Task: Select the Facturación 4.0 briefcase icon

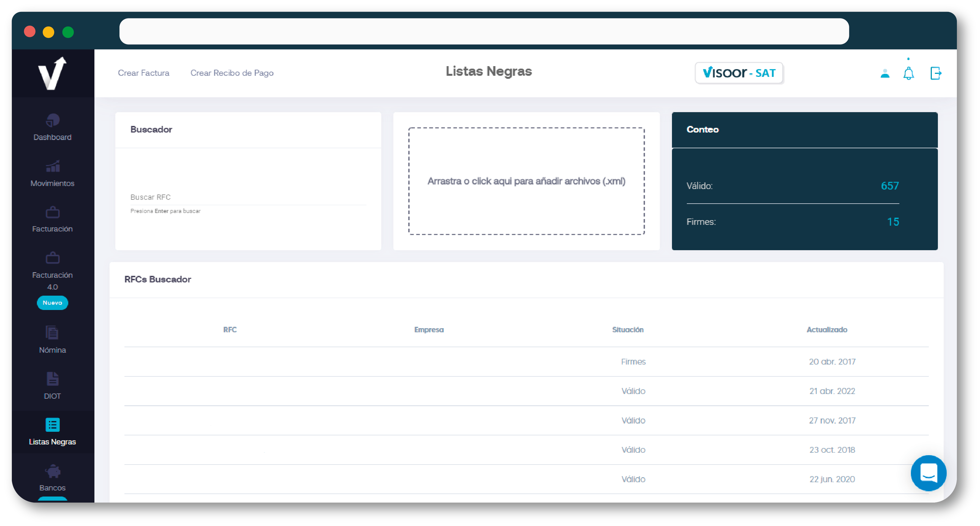Action: coord(53,258)
